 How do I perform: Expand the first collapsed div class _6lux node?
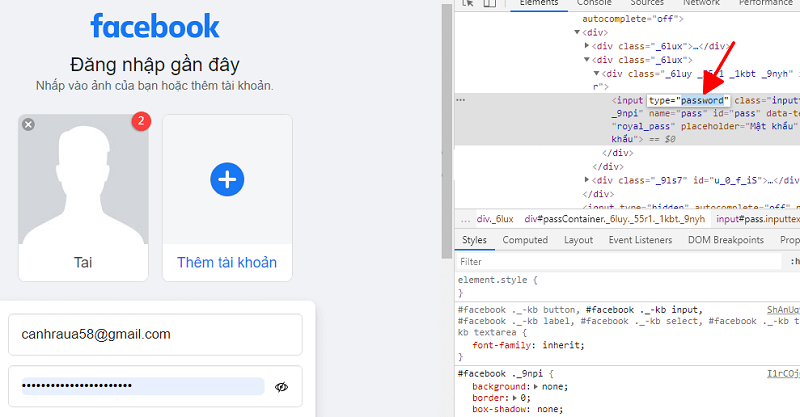pyautogui.click(x=587, y=46)
